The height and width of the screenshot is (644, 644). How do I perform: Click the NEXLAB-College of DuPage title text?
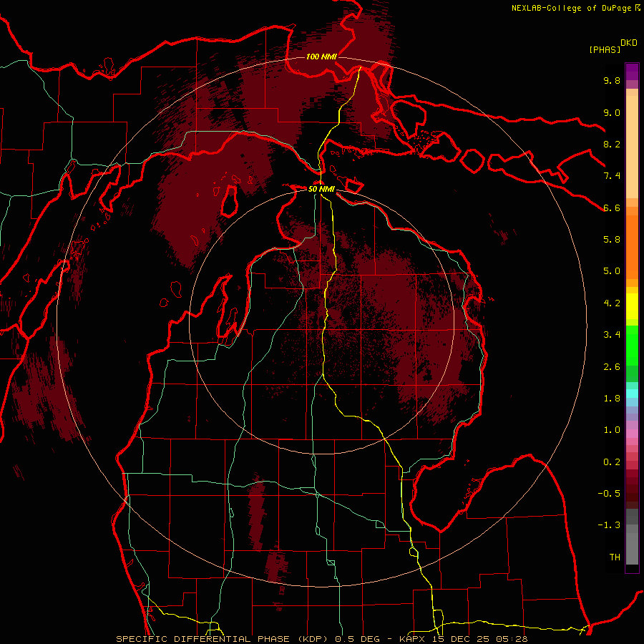[571, 8]
